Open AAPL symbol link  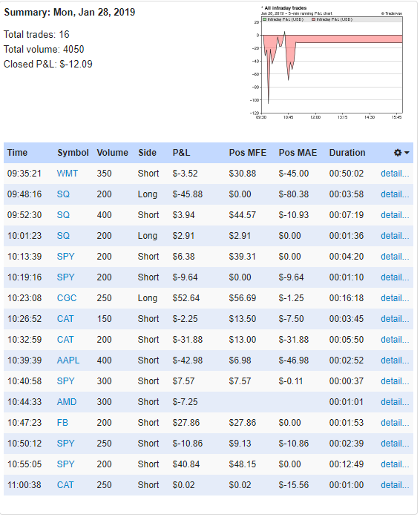tap(68, 360)
